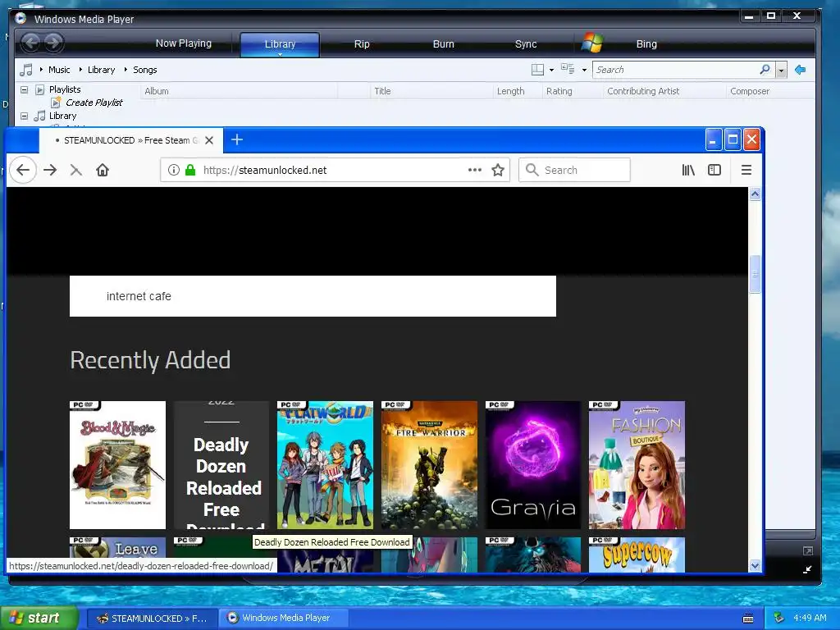The width and height of the screenshot is (840, 630).
Task: Open the Now Playing tab
Action: [x=183, y=43]
